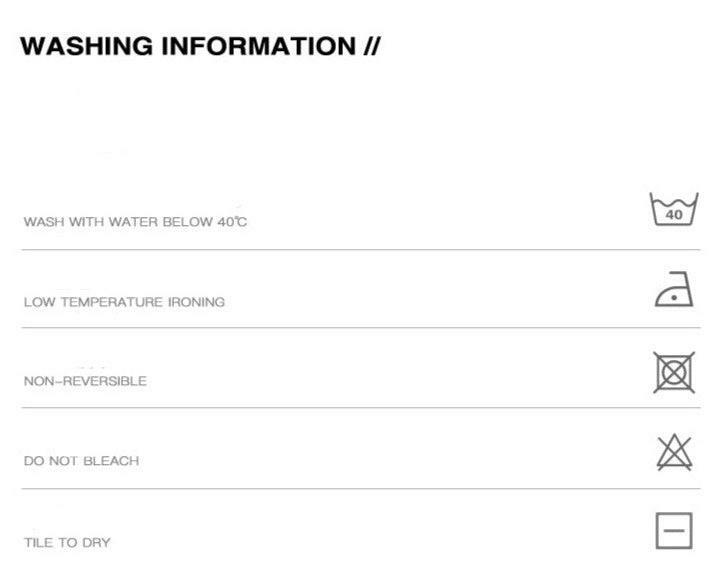The image size is (716, 573).
Task: Click the word 'INFORMATION' in the heading
Action: (258, 46)
